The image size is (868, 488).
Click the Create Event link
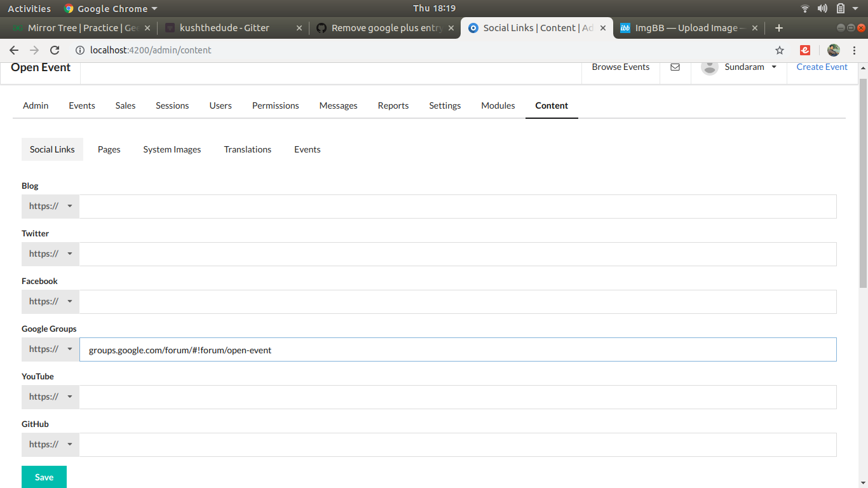[822, 67]
